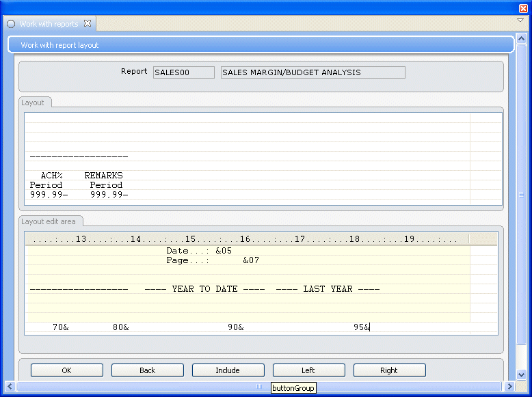Click the Report code field SALES00

tap(183, 72)
